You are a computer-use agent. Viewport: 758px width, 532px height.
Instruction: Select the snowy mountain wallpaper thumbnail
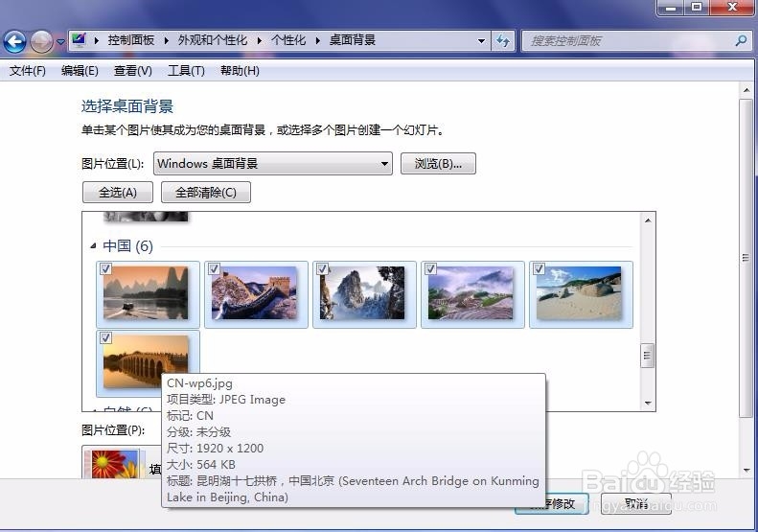[362, 293]
